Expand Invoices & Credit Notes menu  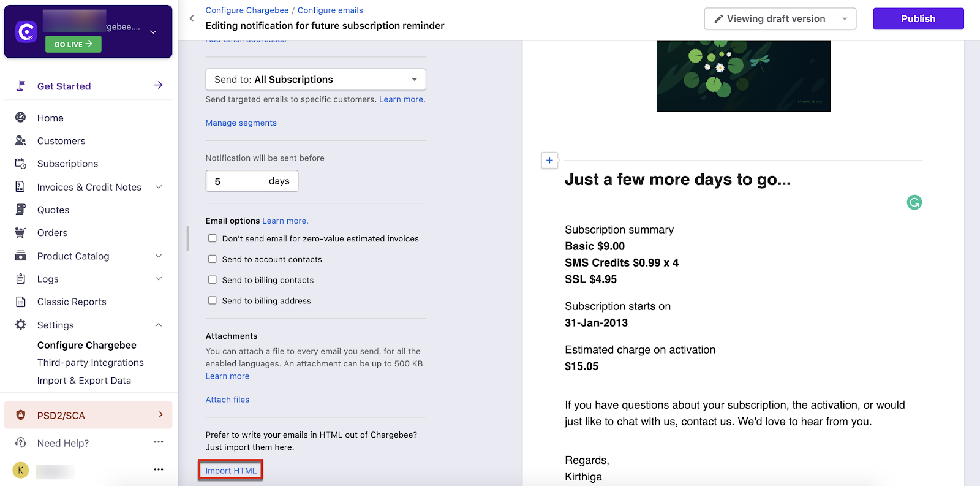(159, 187)
